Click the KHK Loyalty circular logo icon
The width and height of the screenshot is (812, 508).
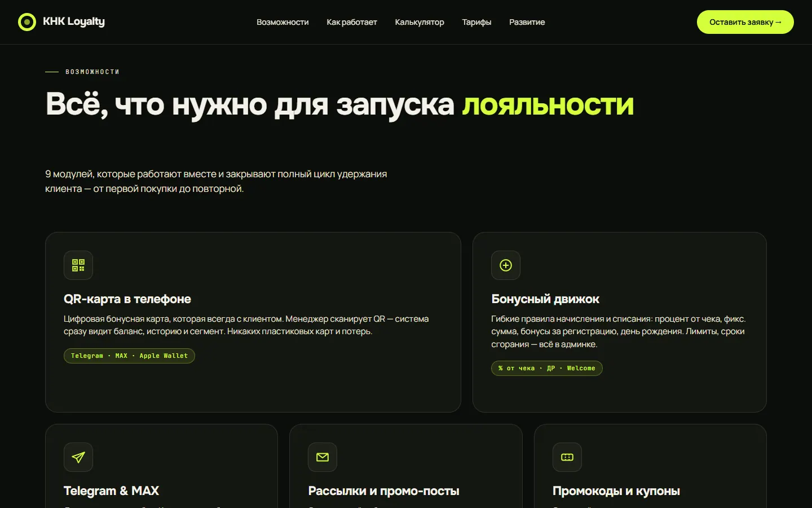27,22
